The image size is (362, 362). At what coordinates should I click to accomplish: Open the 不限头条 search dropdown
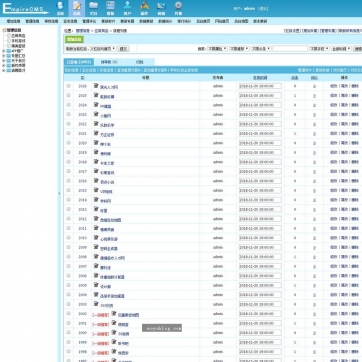click(261, 49)
